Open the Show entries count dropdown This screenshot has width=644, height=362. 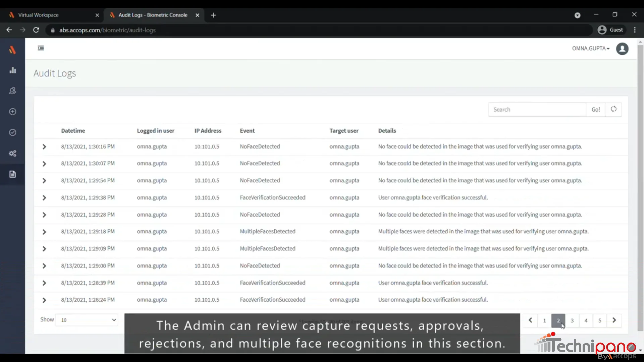coord(86,320)
